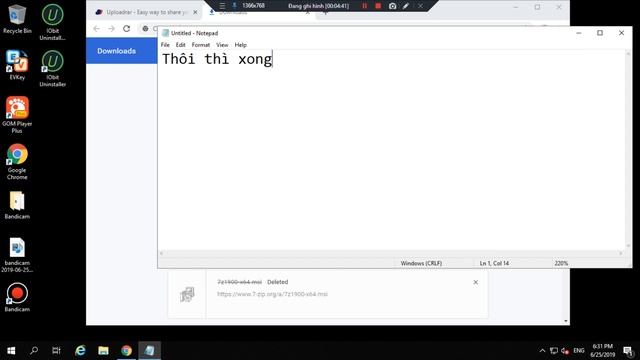
Task: Launch the Bandicam recorder desktop shortcut
Action: pyautogui.click(x=17, y=297)
